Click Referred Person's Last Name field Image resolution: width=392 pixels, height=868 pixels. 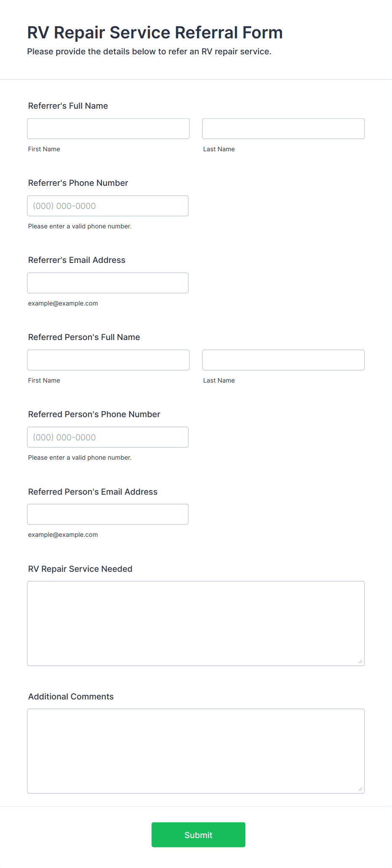click(283, 360)
